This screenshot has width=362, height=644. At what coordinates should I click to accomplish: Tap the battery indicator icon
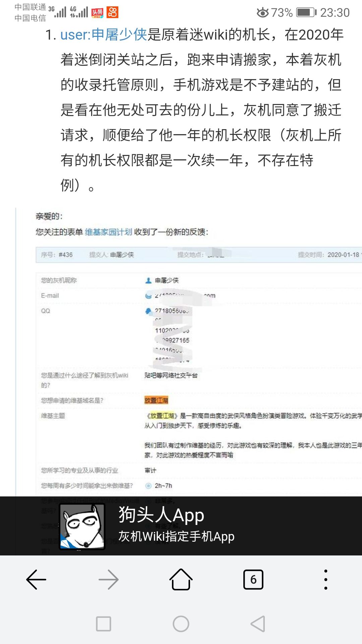(307, 13)
